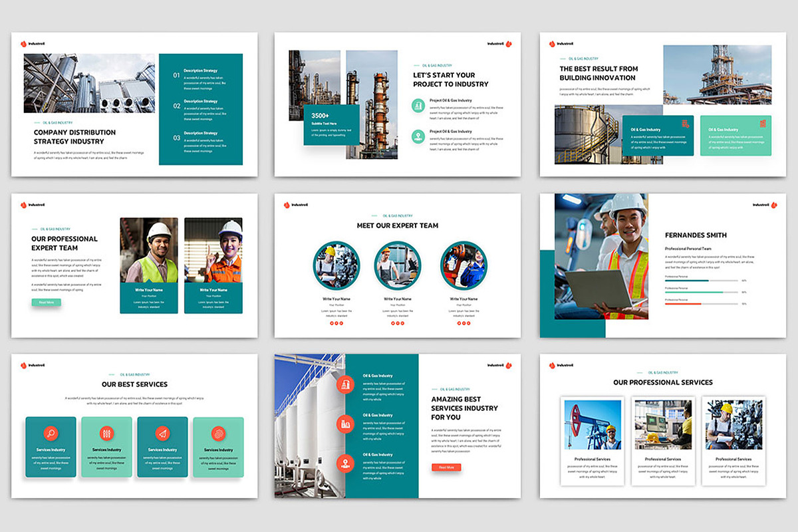
Task: Click the number 02 in the teal panel
Action: [177, 106]
